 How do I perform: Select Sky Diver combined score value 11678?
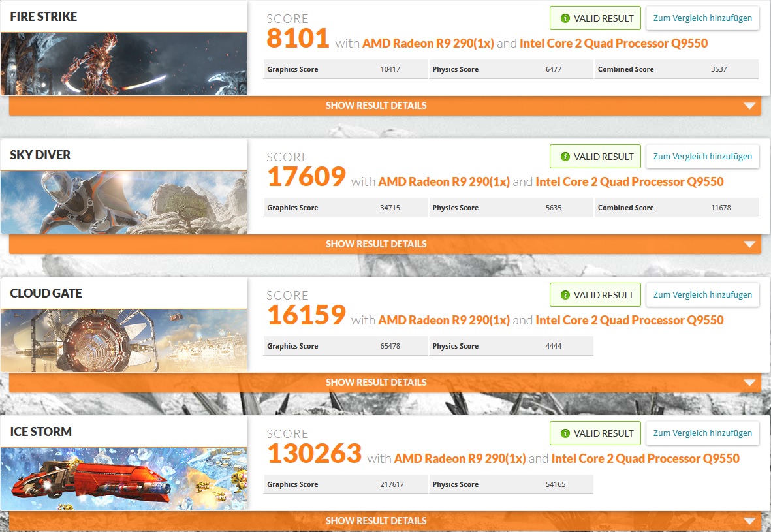coord(721,208)
